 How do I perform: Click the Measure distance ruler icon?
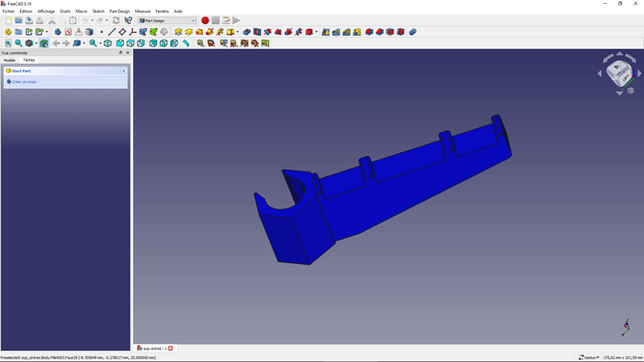(186, 43)
